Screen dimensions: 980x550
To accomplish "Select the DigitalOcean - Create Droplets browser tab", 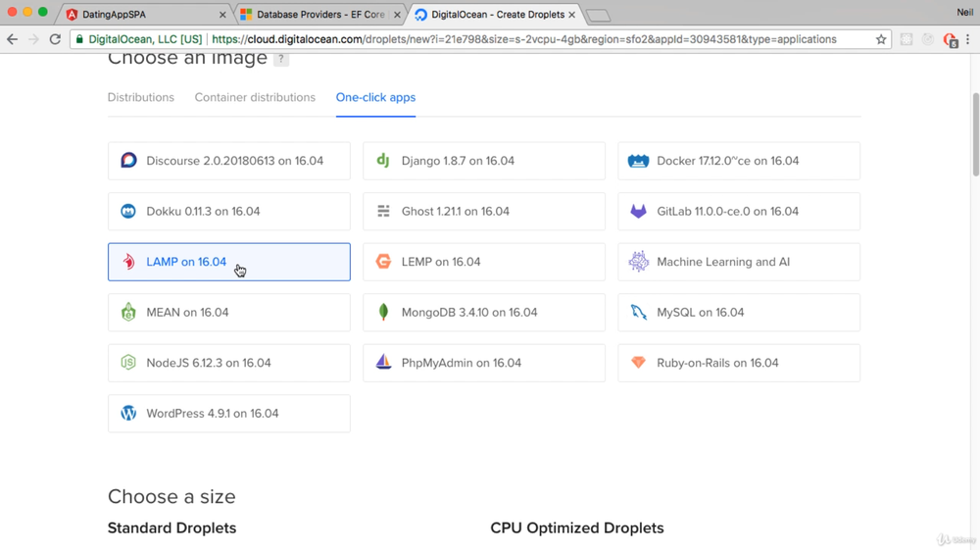I will click(x=497, y=15).
